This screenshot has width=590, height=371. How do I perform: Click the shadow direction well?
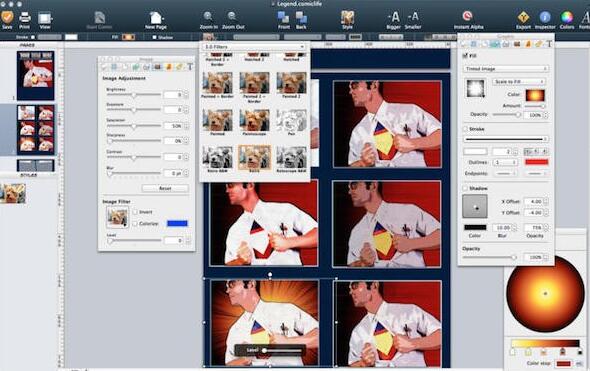tap(475, 206)
